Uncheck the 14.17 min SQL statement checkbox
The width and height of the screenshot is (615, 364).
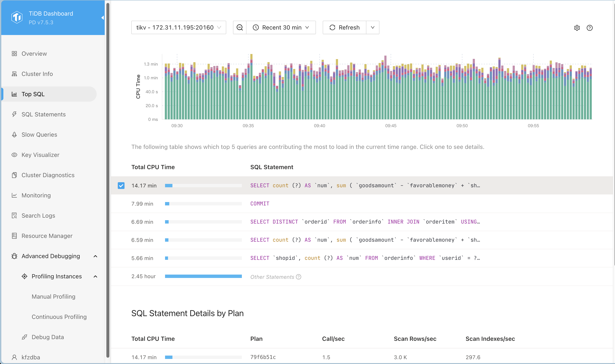click(121, 185)
